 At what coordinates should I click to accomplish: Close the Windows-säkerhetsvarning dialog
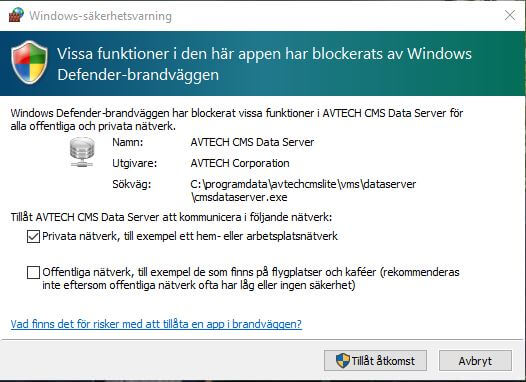coord(510,15)
